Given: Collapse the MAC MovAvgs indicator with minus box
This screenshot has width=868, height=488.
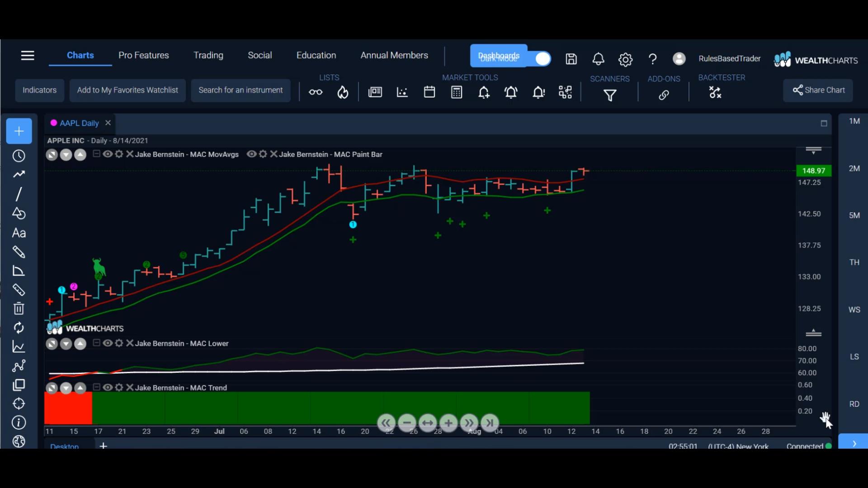Looking at the screenshot, I should [x=96, y=154].
